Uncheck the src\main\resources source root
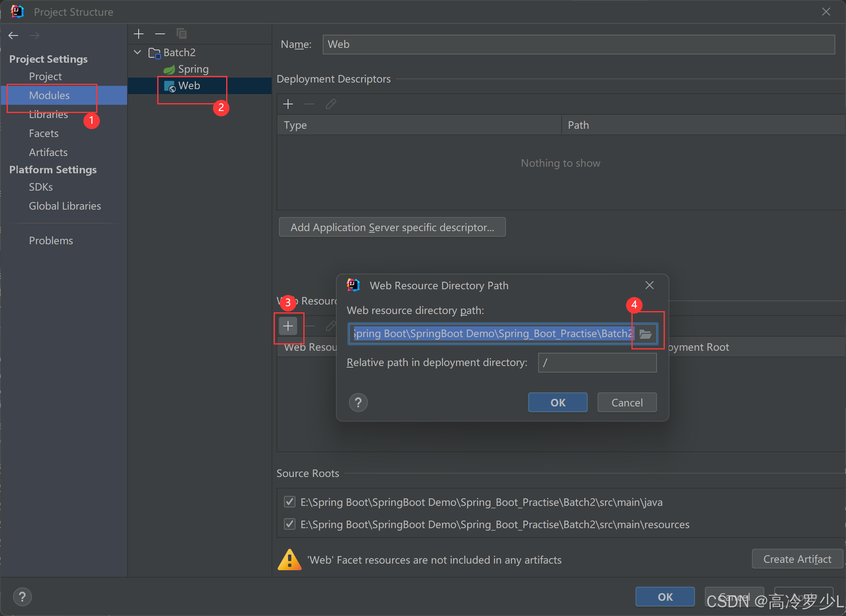This screenshot has width=846, height=616. [290, 524]
